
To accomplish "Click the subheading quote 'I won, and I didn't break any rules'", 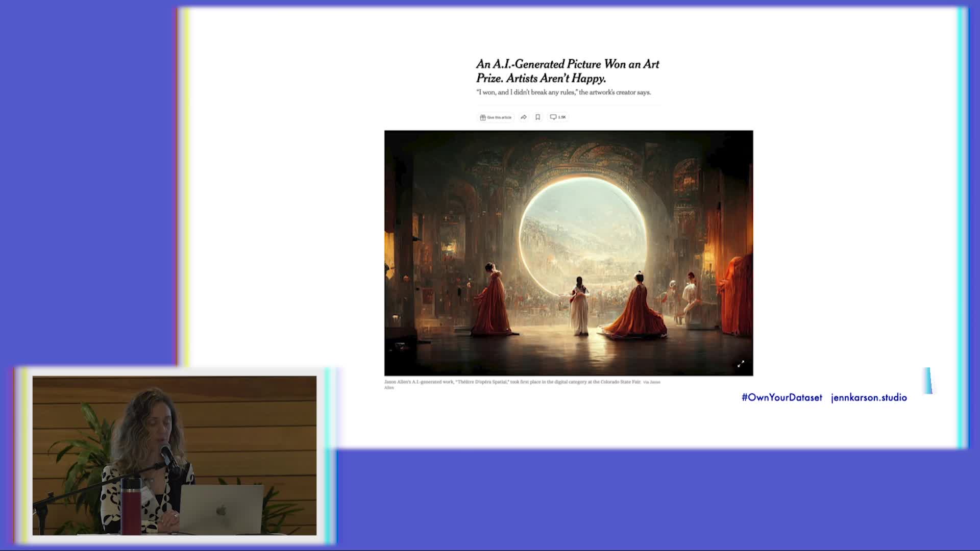I will pyautogui.click(x=563, y=92).
